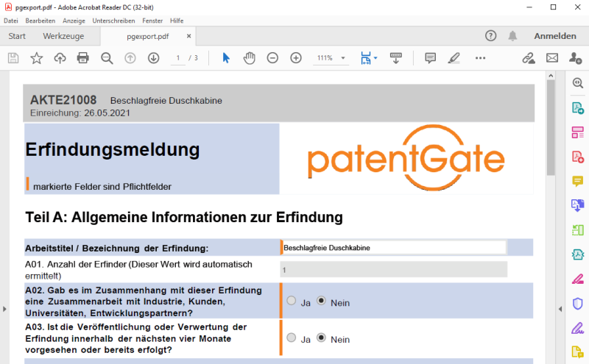Open Combine Files tool in sidebar
The image size is (589, 364).
point(578,205)
